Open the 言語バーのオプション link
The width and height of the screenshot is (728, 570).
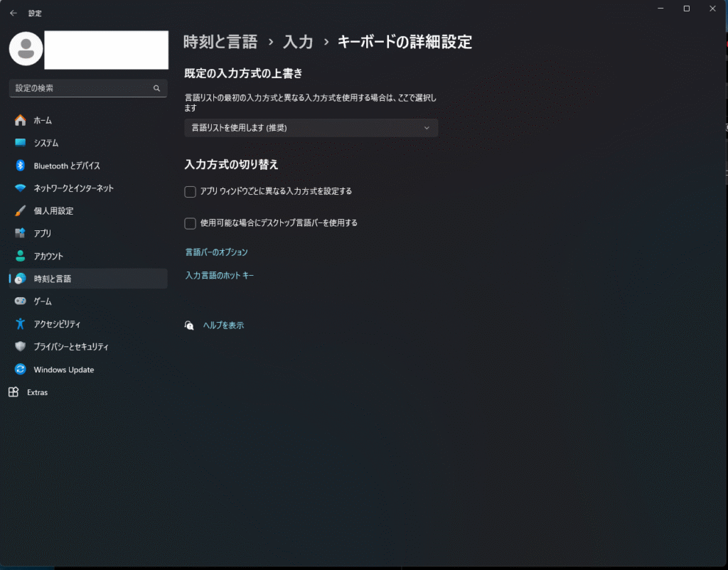[216, 252]
